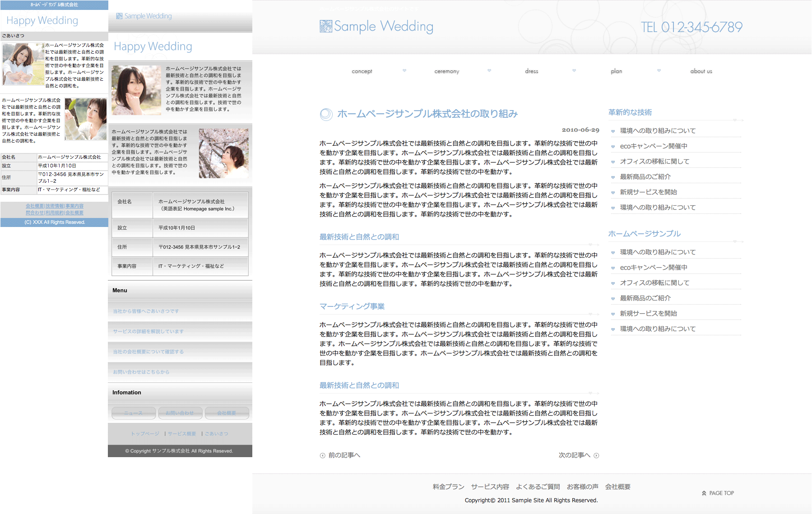812x514 pixels.
Task: Go to the about us navigation item
Action: pos(701,71)
